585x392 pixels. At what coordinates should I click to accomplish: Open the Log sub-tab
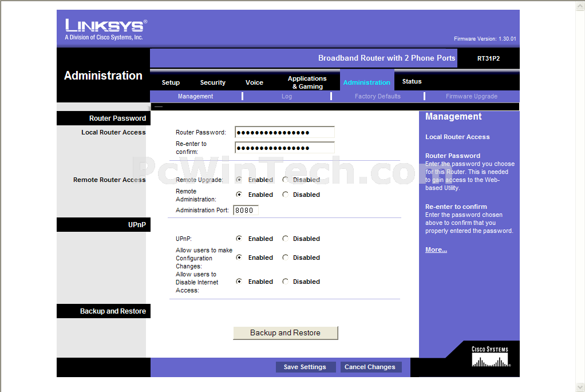click(287, 96)
